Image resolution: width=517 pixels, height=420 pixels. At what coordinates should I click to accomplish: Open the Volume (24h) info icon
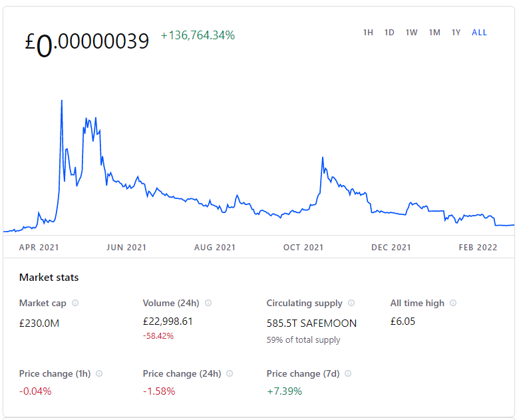tap(208, 303)
